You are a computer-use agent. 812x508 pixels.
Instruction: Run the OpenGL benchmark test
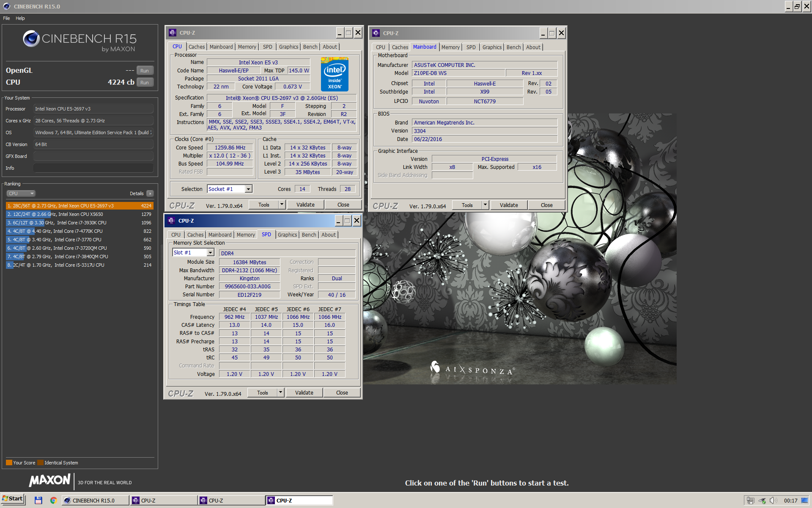pos(145,71)
